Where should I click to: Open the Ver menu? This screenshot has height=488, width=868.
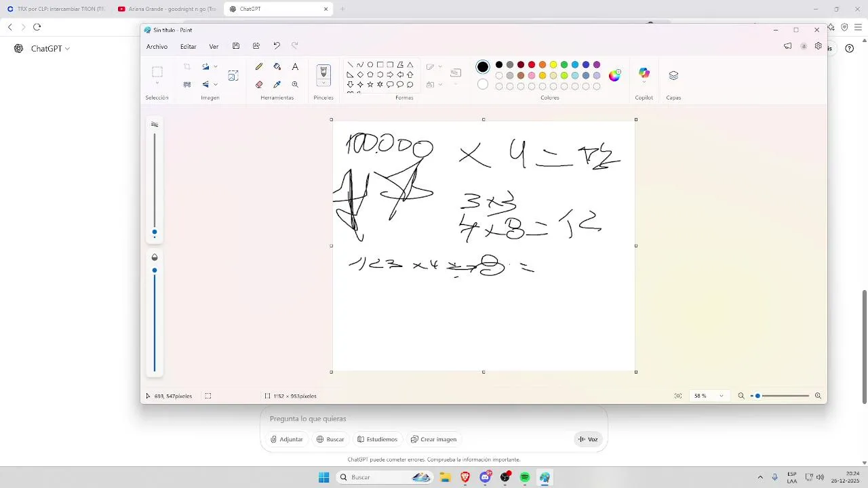coord(214,47)
